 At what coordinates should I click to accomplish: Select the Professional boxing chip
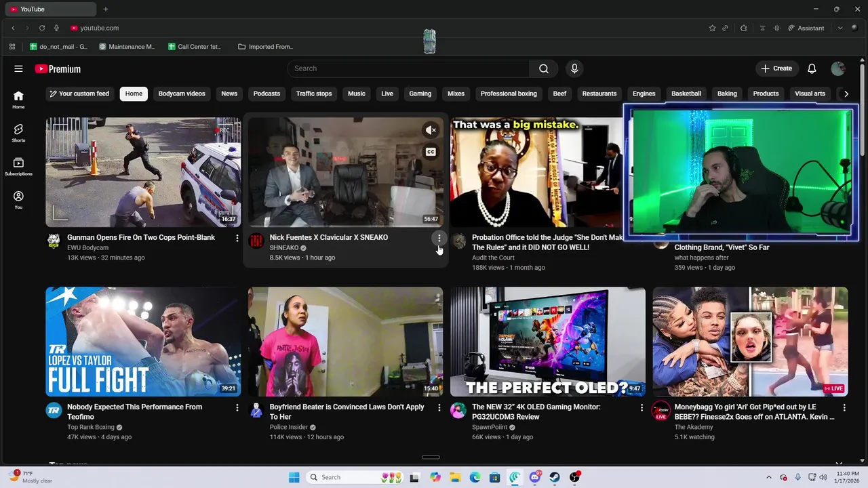coord(509,94)
